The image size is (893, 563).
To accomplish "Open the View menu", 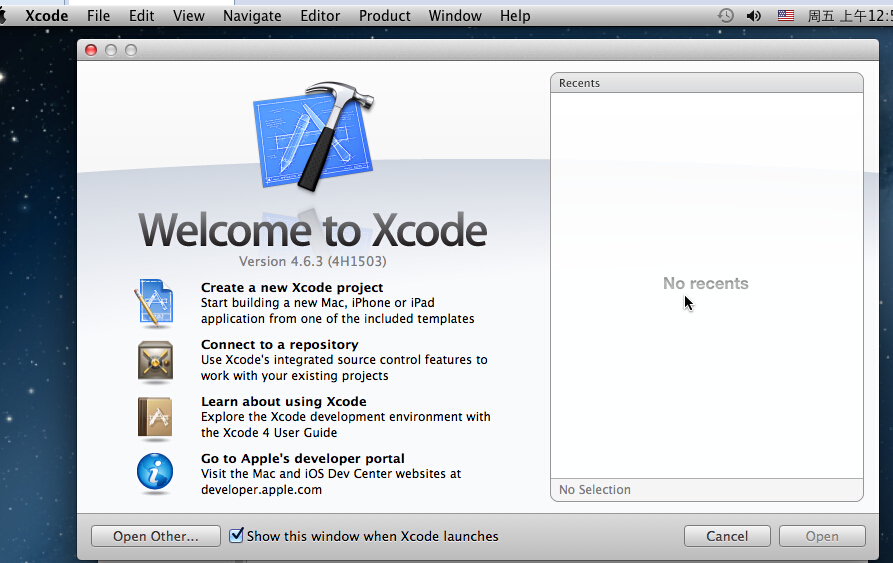I will pyautogui.click(x=189, y=16).
